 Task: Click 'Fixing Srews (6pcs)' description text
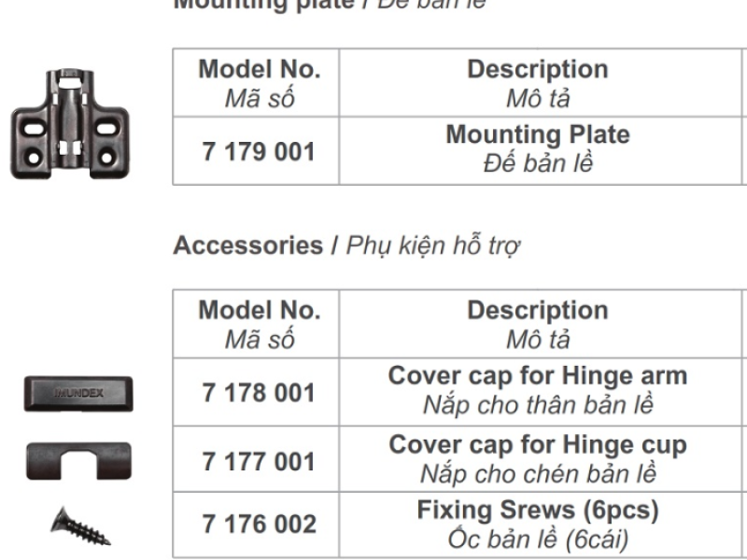[537, 511]
